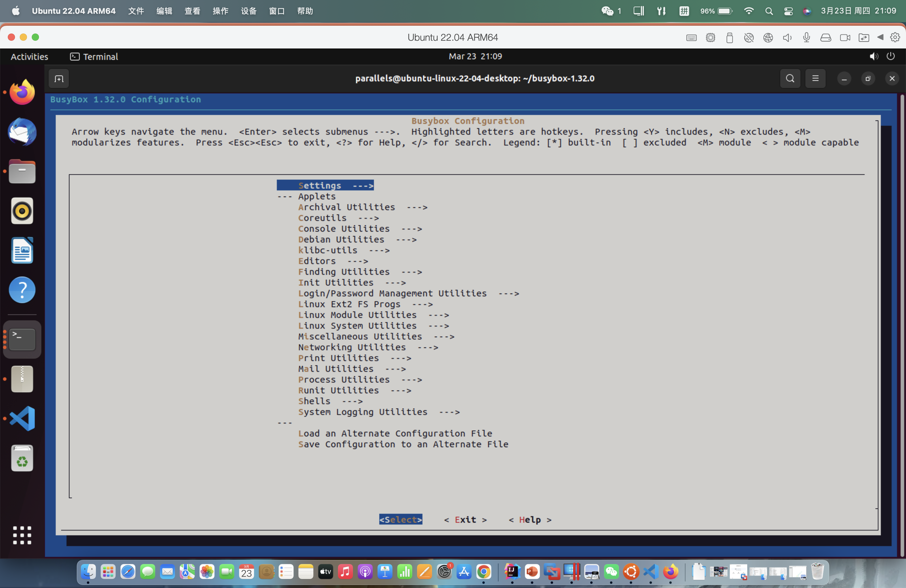The image size is (906, 588).
Task: Launch Thunderbird mail from Ubuntu dock
Action: [22, 132]
